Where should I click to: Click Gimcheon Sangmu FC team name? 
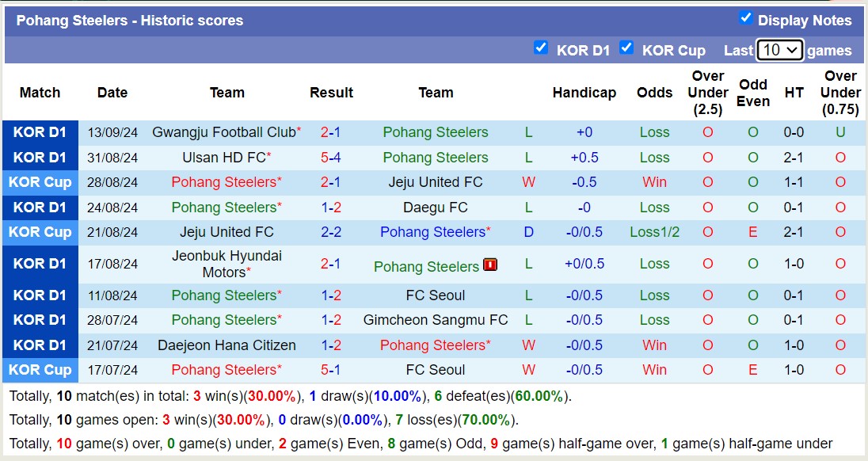tap(436, 320)
